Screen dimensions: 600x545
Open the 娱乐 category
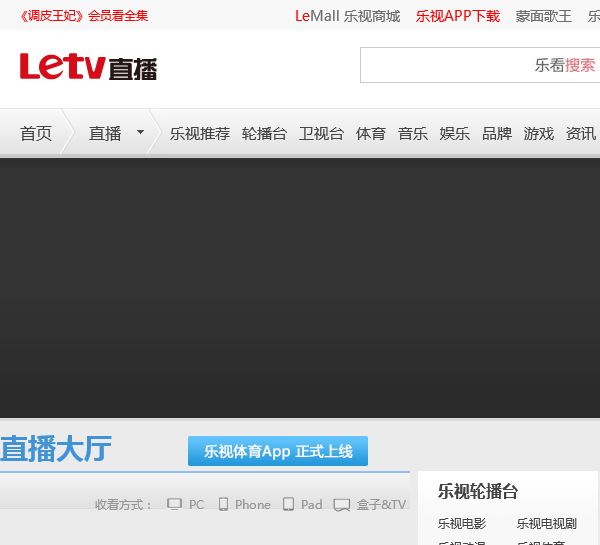click(455, 134)
